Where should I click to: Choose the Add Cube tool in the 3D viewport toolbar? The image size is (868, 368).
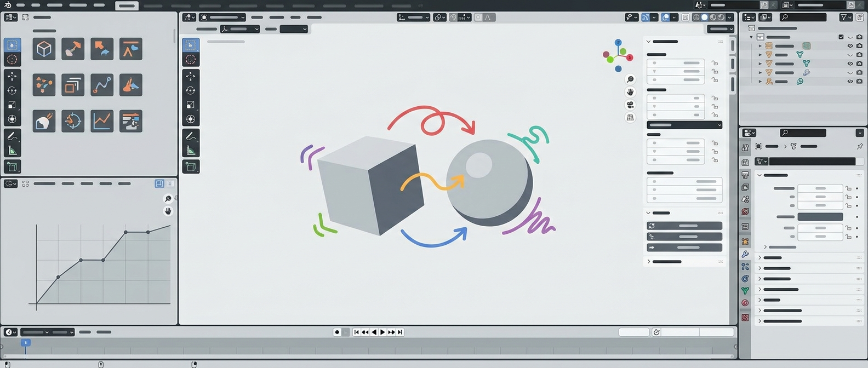click(191, 166)
